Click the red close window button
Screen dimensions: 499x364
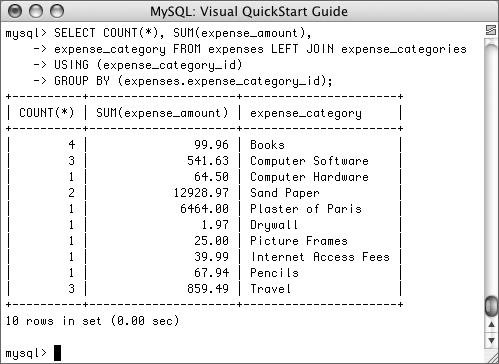[x=15, y=11]
